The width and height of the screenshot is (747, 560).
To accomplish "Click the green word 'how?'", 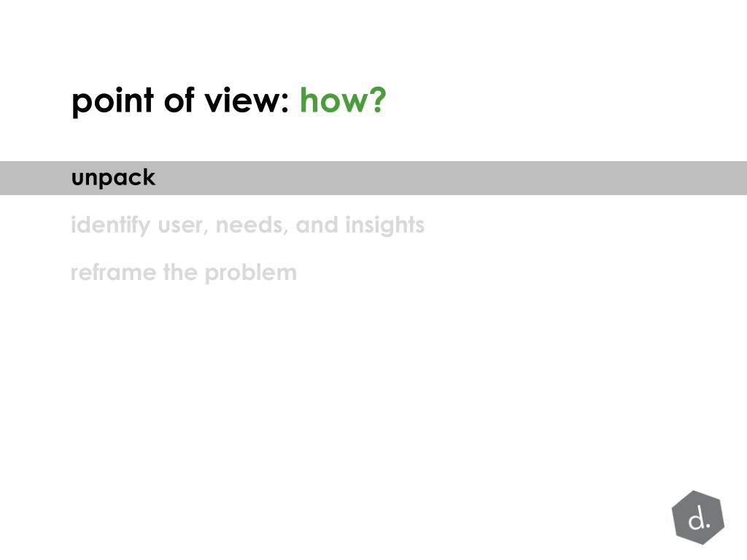I will [343, 100].
